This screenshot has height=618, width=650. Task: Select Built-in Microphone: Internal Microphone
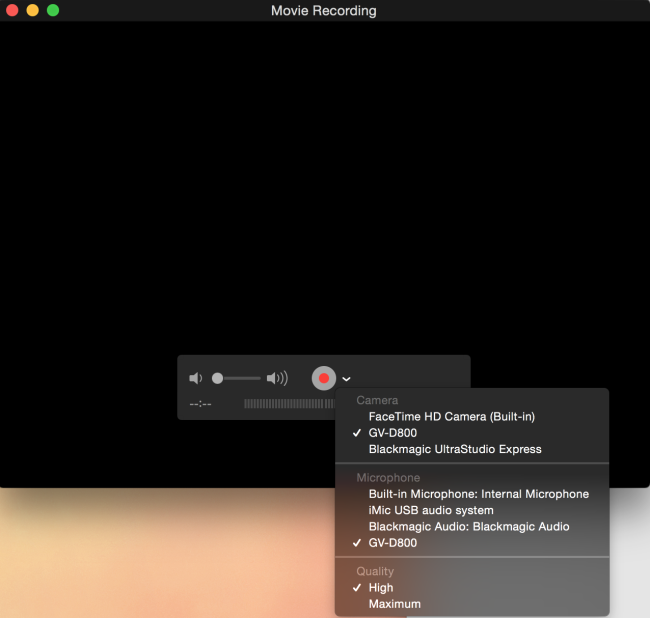pos(478,494)
